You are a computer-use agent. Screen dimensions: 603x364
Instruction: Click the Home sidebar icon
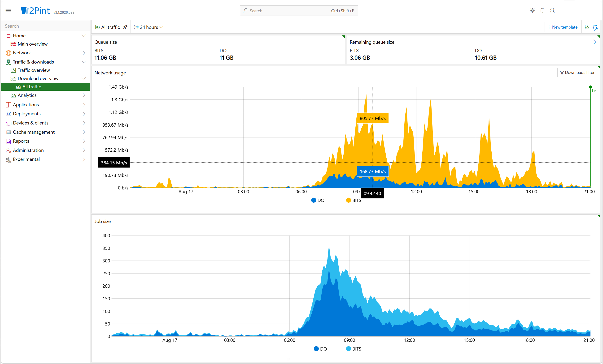pyautogui.click(x=9, y=36)
